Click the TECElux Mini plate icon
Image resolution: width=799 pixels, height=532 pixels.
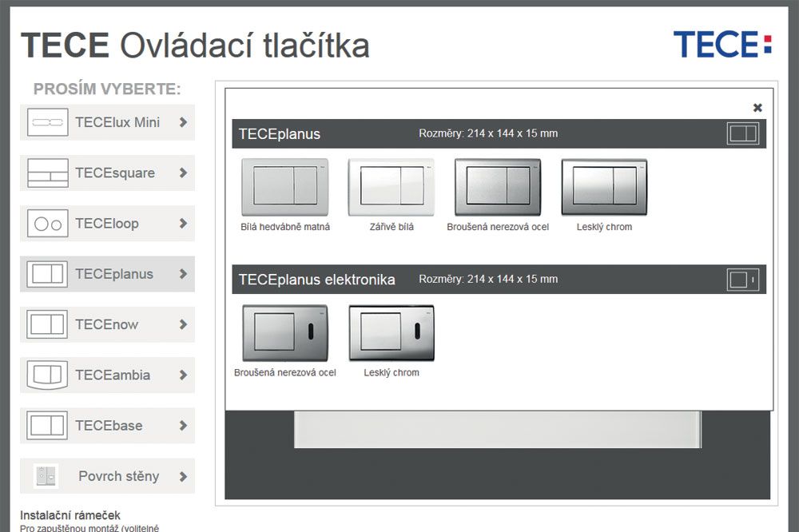click(x=47, y=122)
